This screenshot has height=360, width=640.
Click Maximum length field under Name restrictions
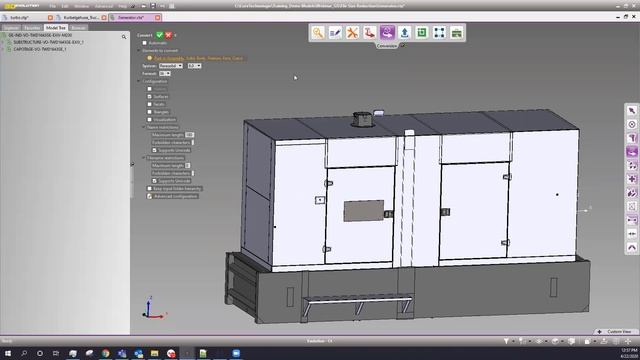[x=189, y=135]
